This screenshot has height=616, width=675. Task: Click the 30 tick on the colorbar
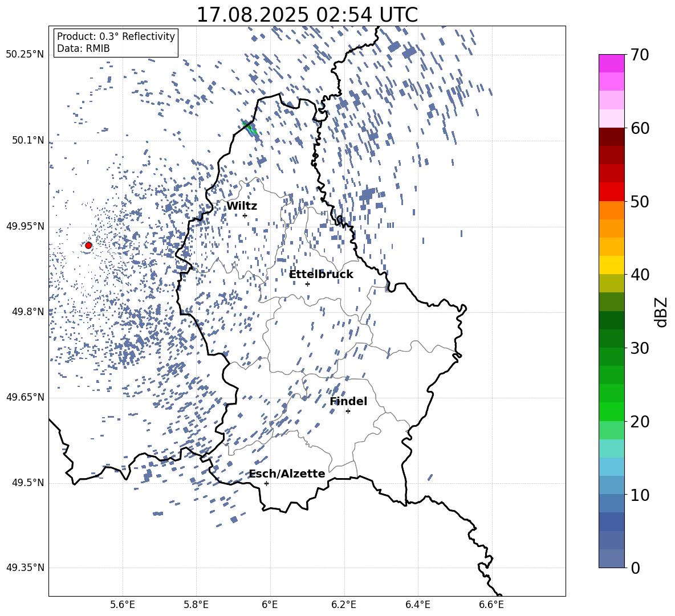click(640, 348)
